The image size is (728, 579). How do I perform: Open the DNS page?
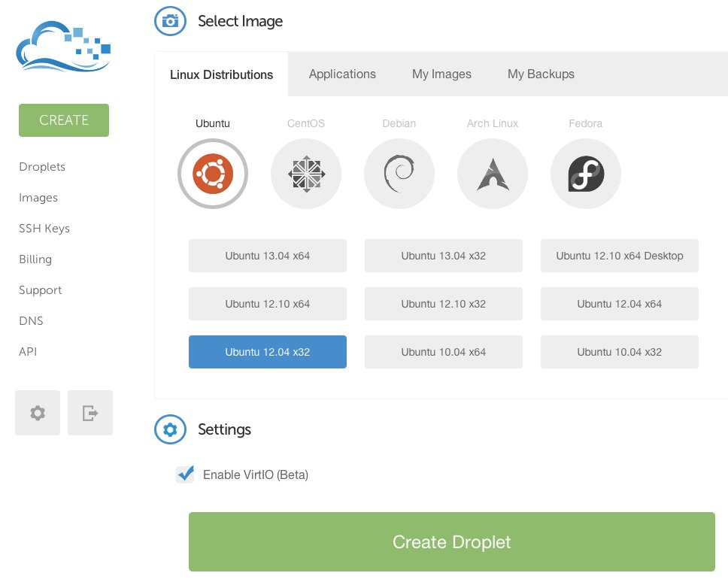(x=31, y=321)
